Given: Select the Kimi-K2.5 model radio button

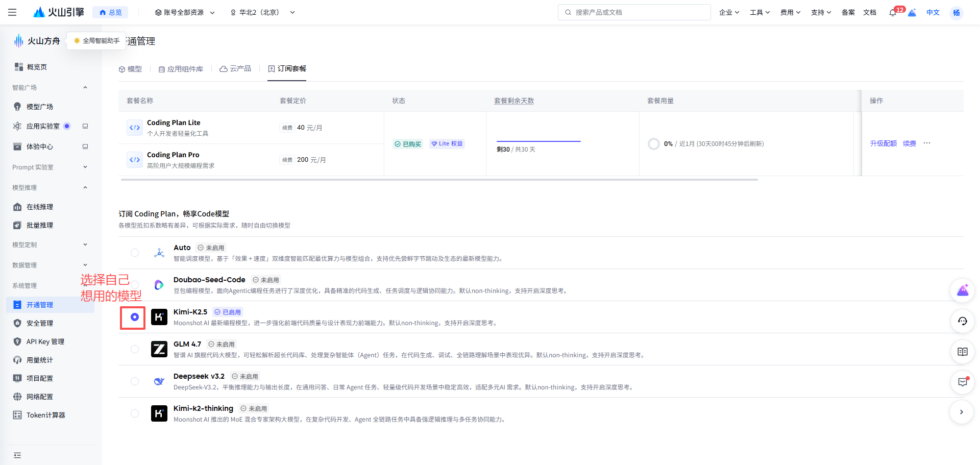Looking at the screenshot, I should coord(134,317).
